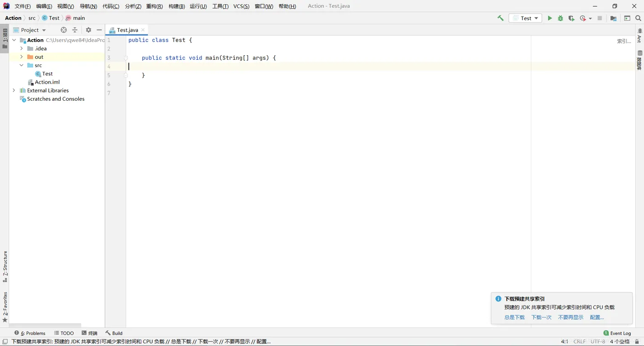Hide the Project panel with minus icon
This screenshot has height=346, width=644.
pyautogui.click(x=99, y=30)
